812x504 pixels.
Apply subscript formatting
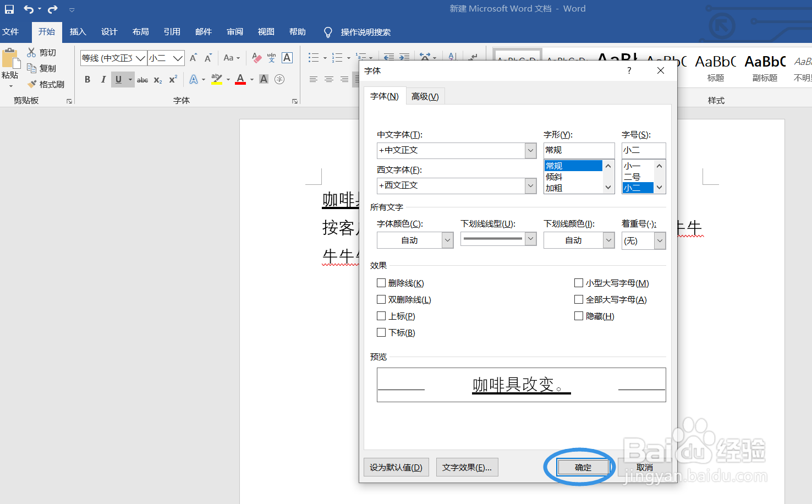coord(157,80)
